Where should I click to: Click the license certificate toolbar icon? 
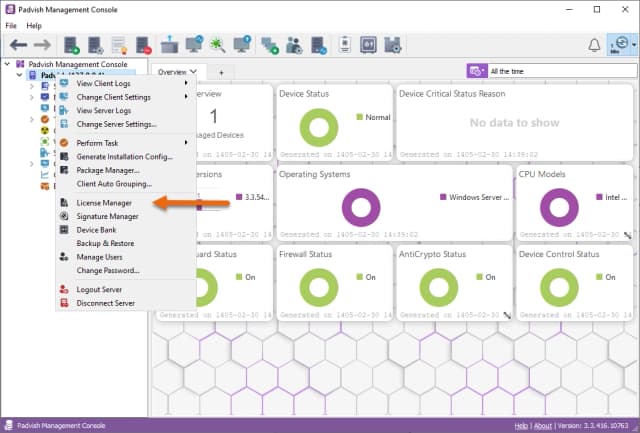coord(120,45)
